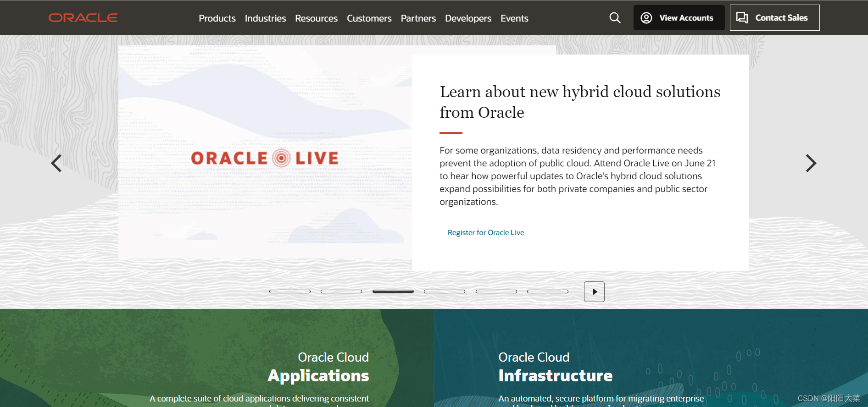Screen dimensions: 868x407
Task: Select the sixth carousel slide indicator
Action: coord(548,291)
